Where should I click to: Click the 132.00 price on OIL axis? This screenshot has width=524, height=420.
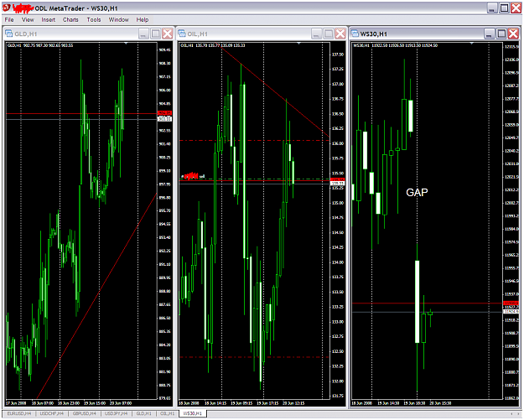338,381
